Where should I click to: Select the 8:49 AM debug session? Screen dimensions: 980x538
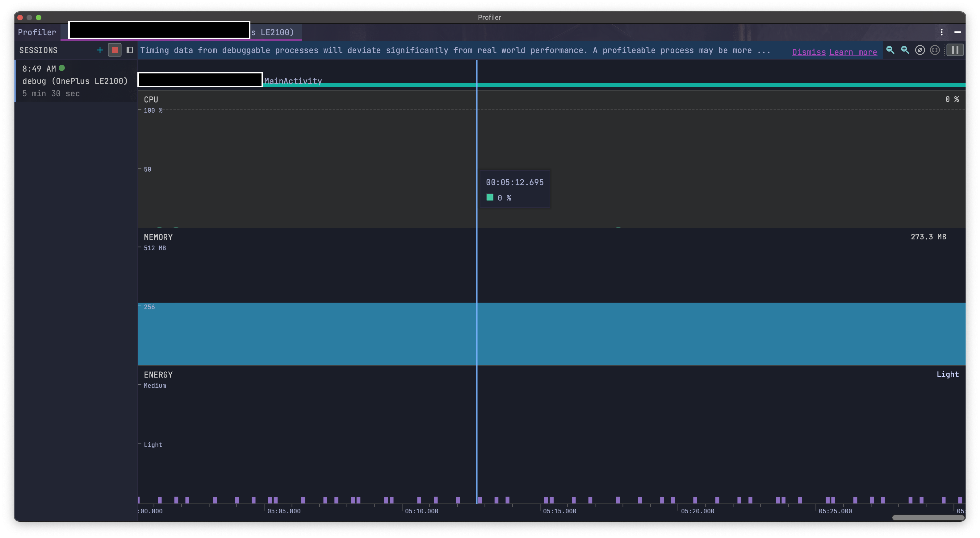75,81
